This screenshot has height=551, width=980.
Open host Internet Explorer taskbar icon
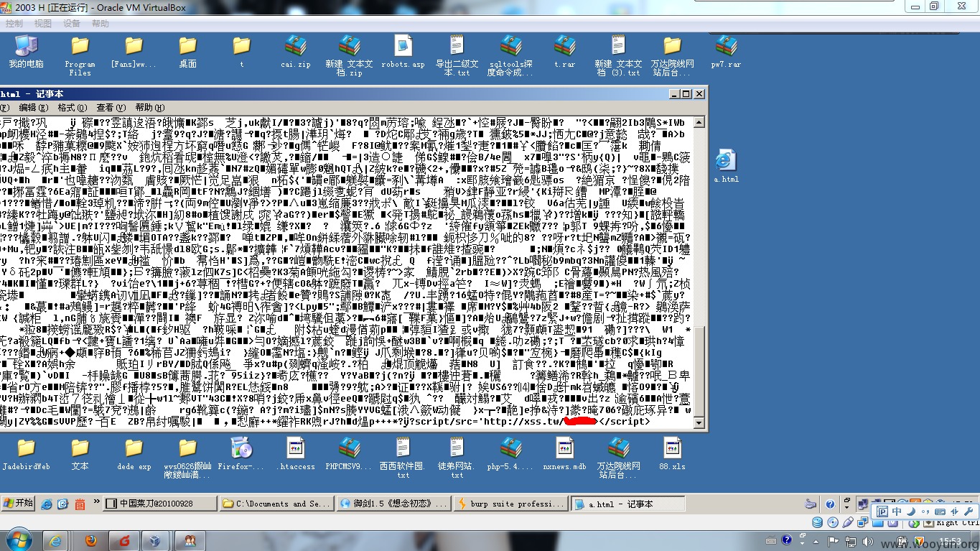tap(55, 540)
